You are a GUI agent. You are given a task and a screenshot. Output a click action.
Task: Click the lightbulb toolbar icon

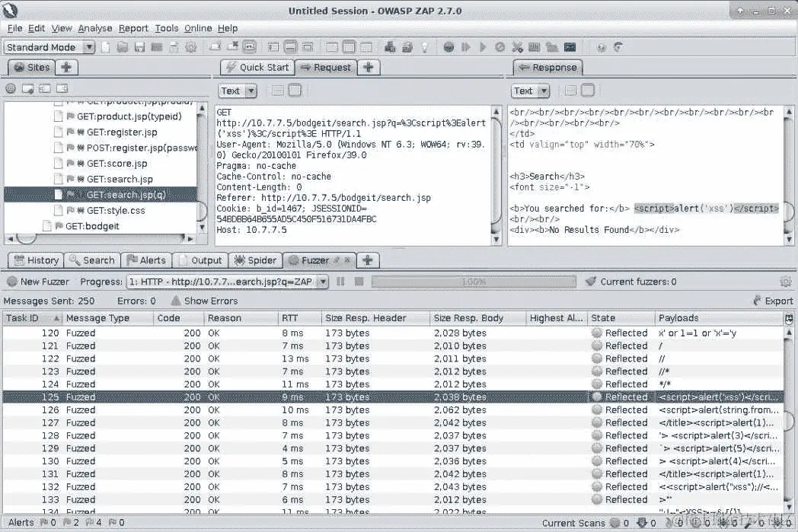424,47
